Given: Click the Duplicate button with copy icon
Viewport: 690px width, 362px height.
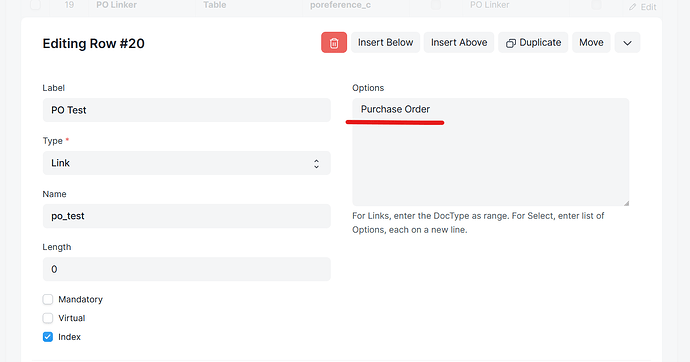Looking at the screenshot, I should (533, 43).
